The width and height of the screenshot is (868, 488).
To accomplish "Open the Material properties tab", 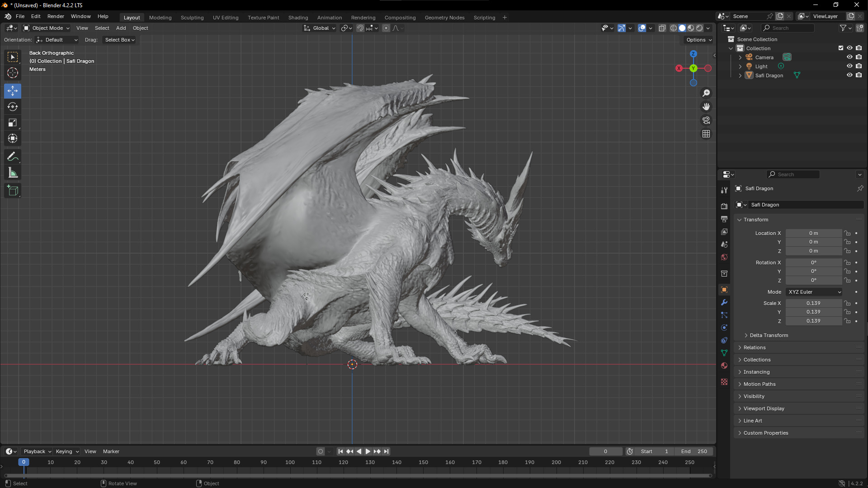I will pyautogui.click(x=724, y=366).
